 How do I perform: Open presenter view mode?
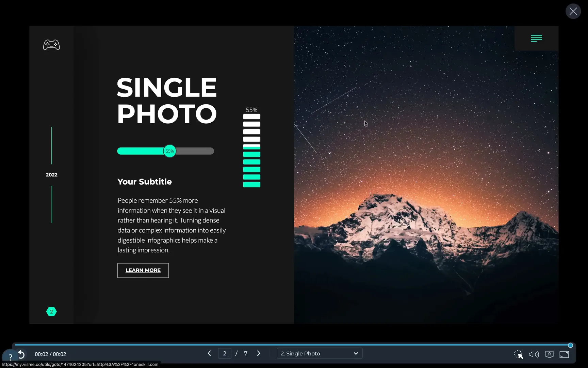click(x=549, y=354)
